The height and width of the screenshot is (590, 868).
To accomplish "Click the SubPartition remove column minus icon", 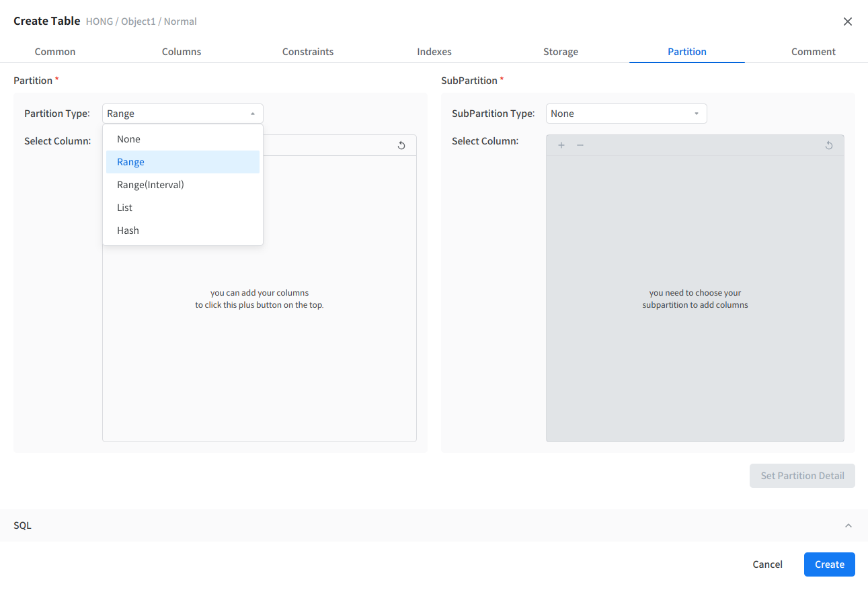I will (x=580, y=145).
